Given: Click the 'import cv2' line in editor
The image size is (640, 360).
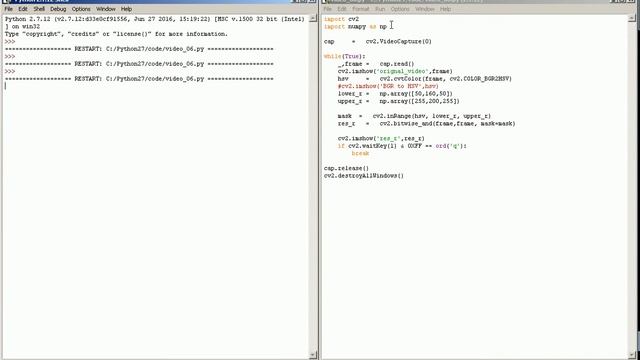Looking at the screenshot, I should 341,19.
